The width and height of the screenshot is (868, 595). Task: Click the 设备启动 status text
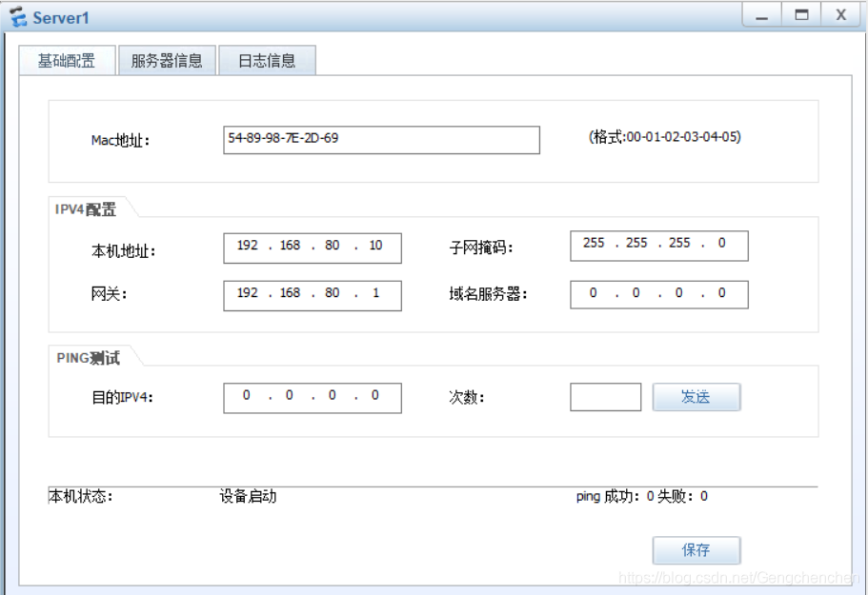[248, 497]
